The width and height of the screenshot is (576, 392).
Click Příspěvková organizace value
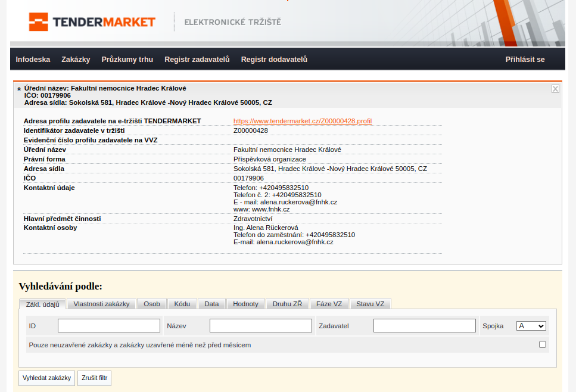tap(270, 159)
